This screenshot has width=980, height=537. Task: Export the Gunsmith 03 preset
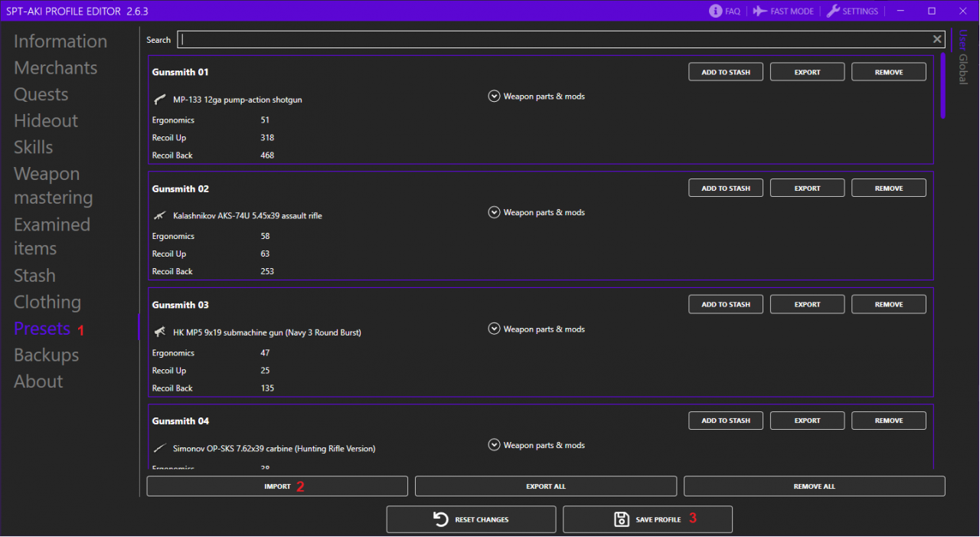tap(807, 305)
